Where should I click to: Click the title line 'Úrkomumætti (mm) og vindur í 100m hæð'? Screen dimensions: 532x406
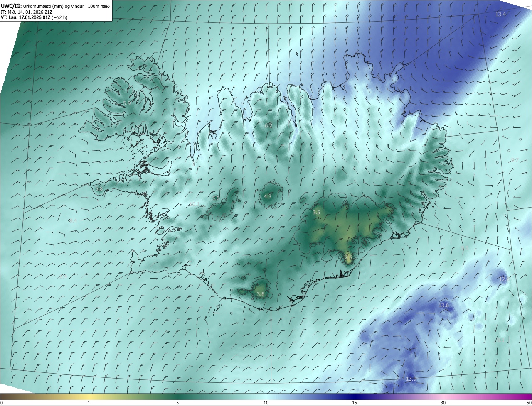coord(66,5)
